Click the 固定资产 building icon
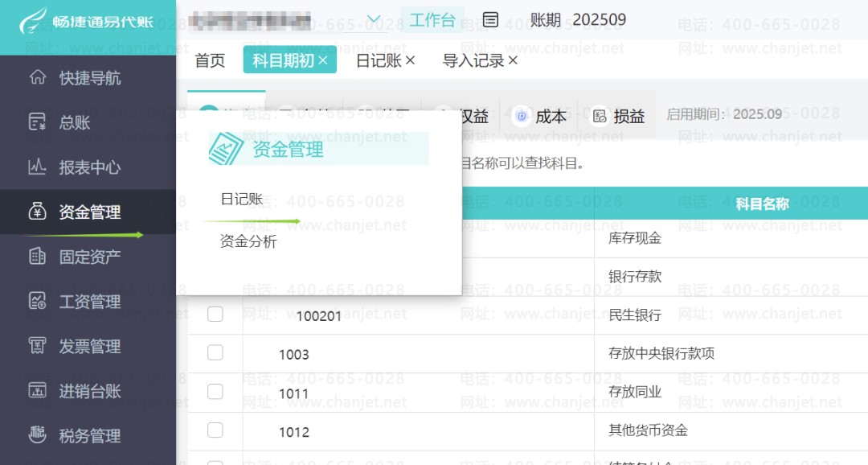 point(37,256)
